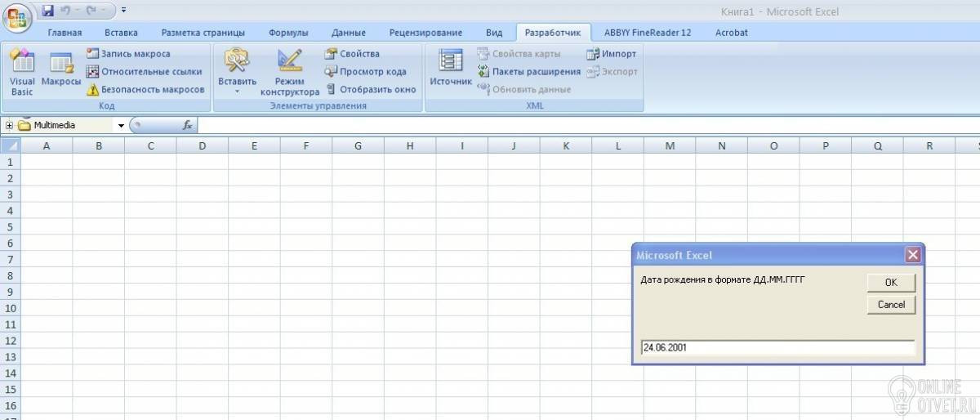
Task: Switch to the Главная tab
Action: click(x=65, y=33)
